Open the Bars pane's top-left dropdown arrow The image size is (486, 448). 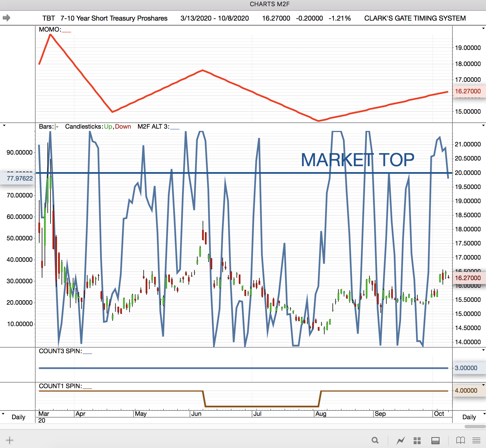(x=4, y=126)
